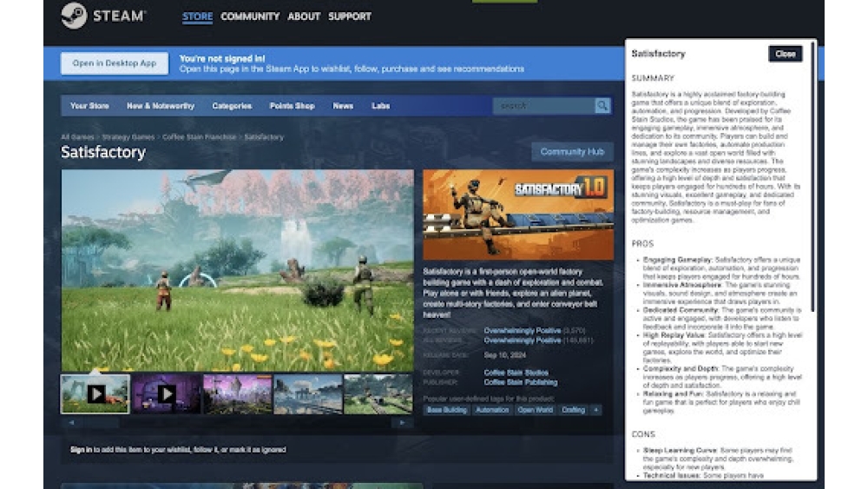Expand more tags with the plus button
This screenshot has width=868, height=489.
point(596,410)
